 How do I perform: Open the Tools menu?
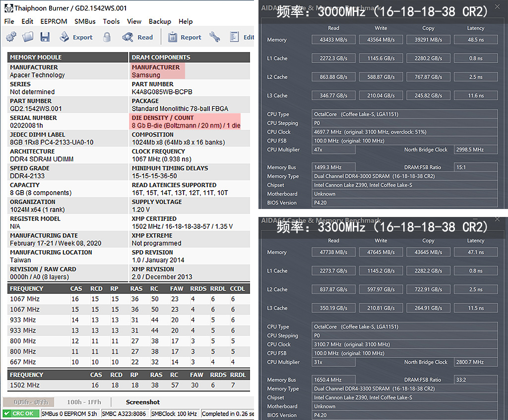[x=111, y=21]
